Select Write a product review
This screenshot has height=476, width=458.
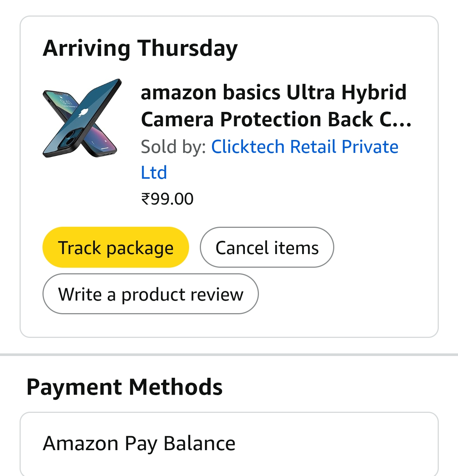pyautogui.click(x=150, y=294)
